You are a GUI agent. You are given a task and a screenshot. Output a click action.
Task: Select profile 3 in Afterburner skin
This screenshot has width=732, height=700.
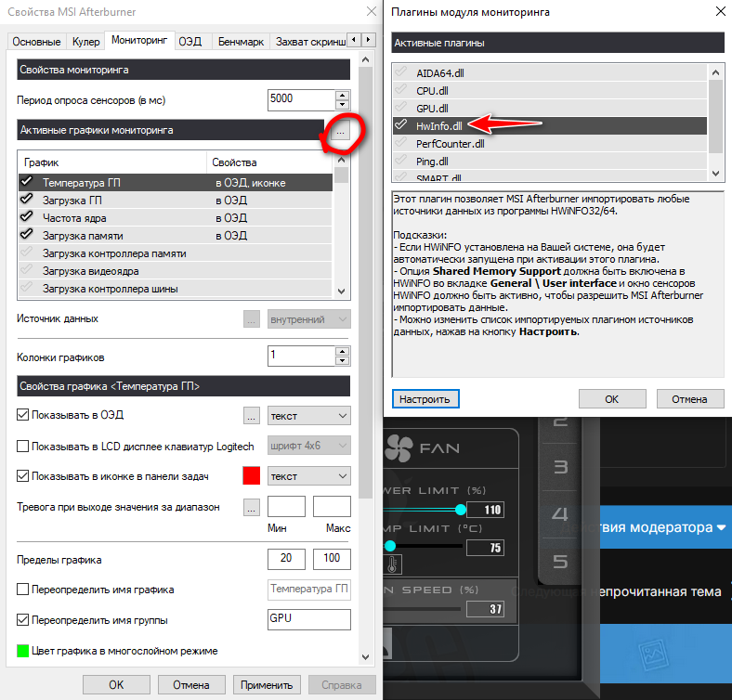[x=560, y=467]
